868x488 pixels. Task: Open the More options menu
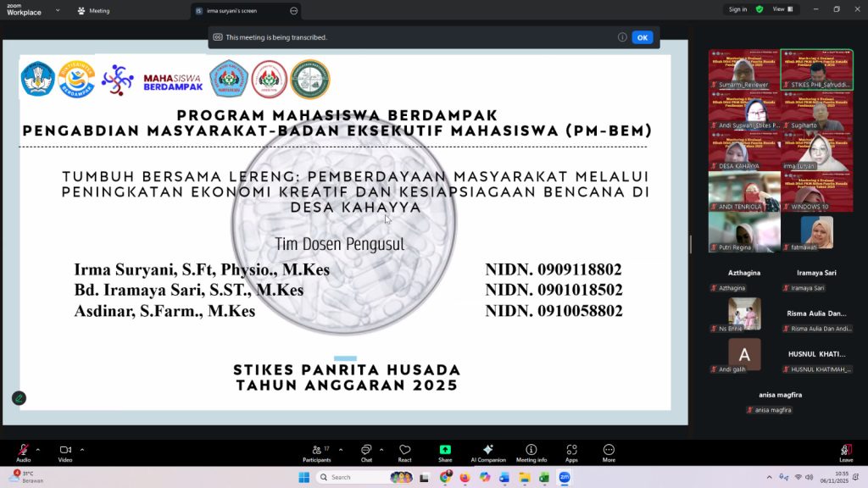(609, 452)
